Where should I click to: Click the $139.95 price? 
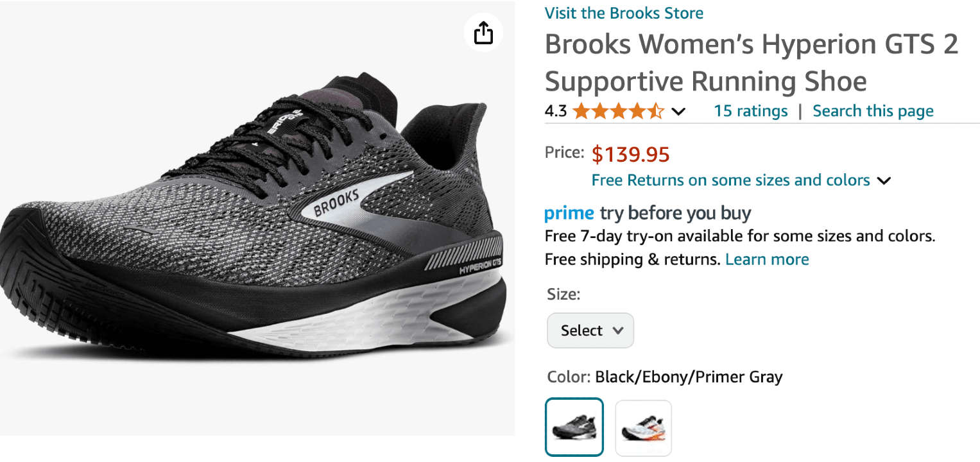point(630,155)
